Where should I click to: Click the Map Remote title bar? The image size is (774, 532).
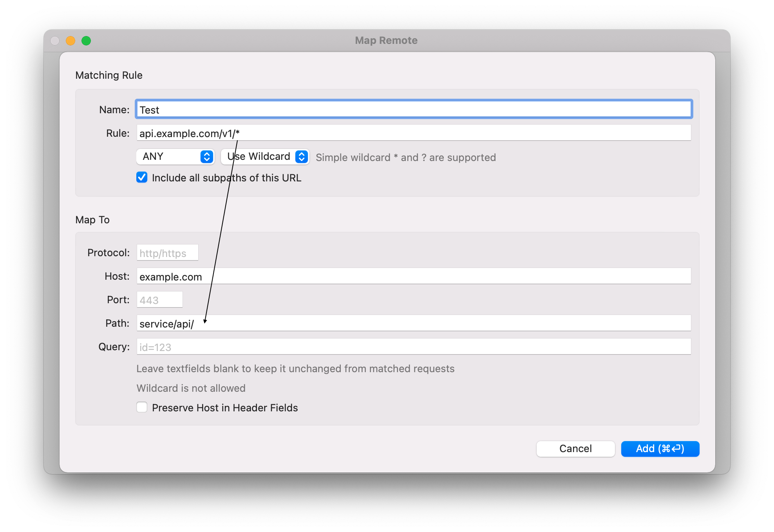point(386,40)
